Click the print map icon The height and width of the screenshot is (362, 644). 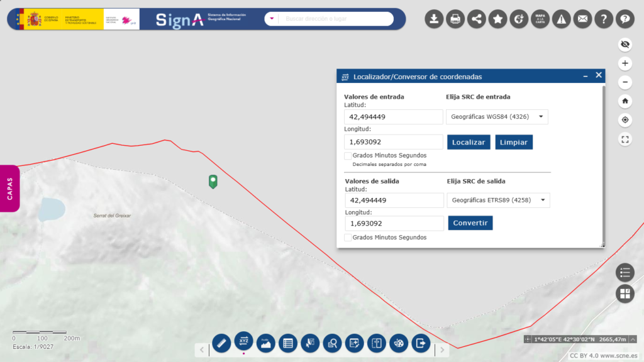click(455, 19)
